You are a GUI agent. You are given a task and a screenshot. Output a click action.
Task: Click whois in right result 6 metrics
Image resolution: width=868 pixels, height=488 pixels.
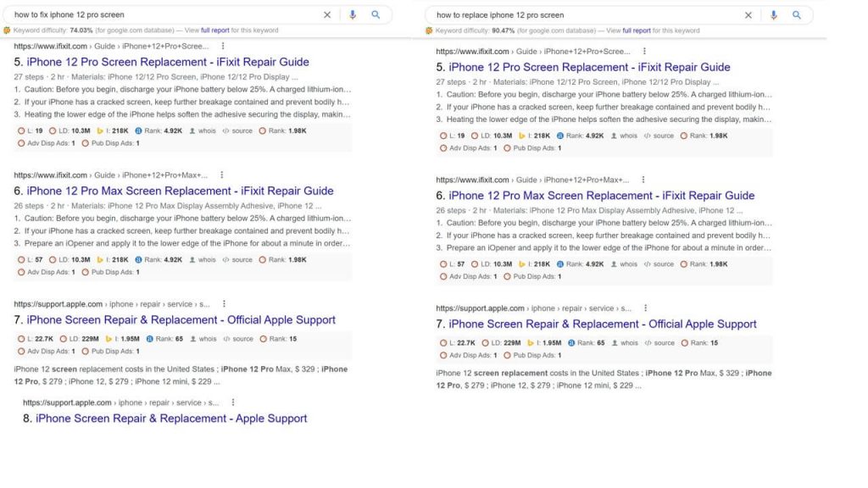point(624,264)
